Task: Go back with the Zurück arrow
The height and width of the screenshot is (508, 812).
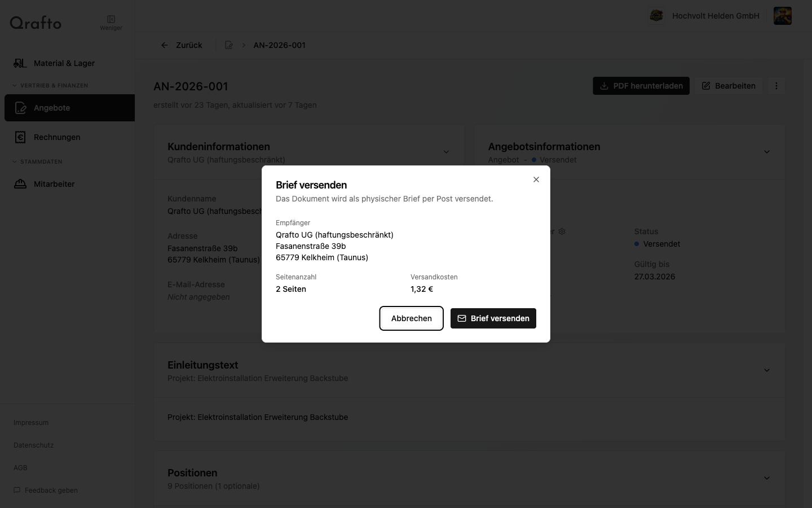Action: click(165, 45)
